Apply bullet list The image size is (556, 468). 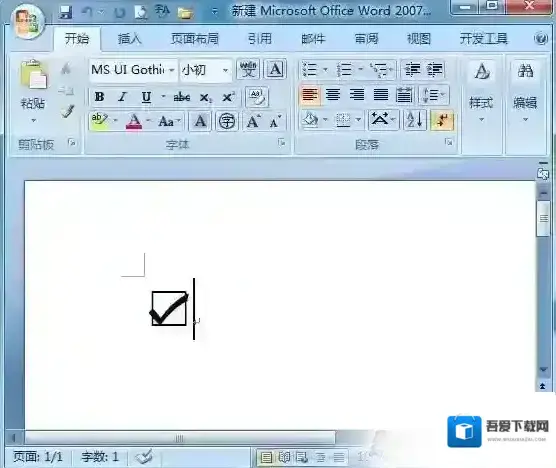(x=310, y=69)
